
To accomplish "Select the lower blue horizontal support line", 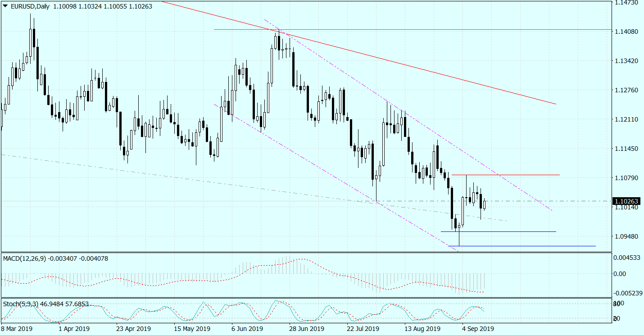I will (x=522, y=246).
